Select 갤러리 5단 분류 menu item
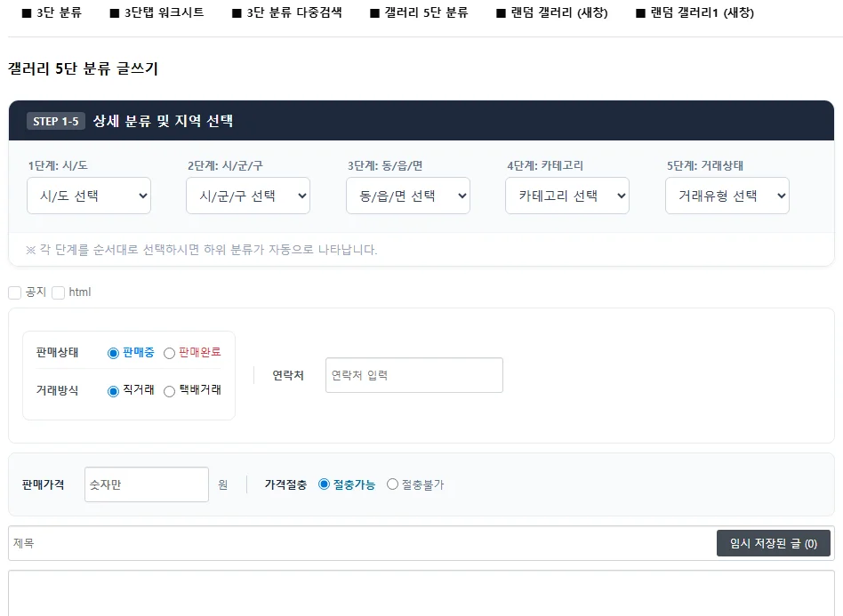This screenshot has width=843, height=616. click(x=420, y=12)
